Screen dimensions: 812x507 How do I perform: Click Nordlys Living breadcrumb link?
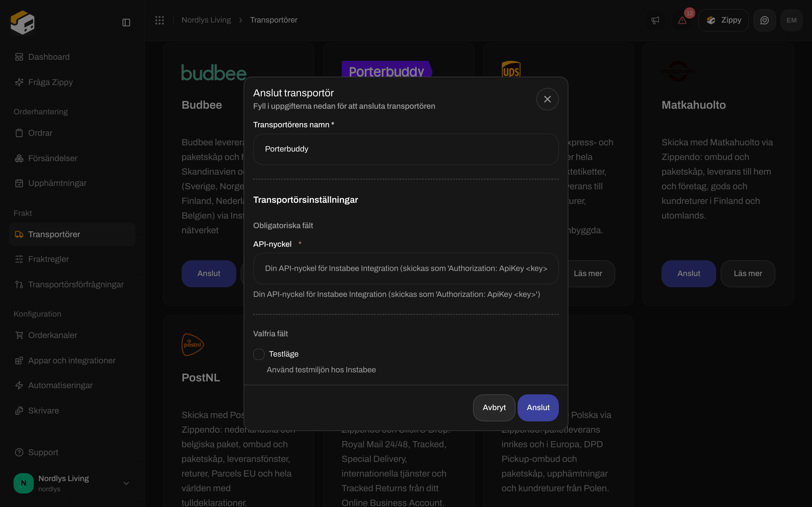[x=206, y=20]
